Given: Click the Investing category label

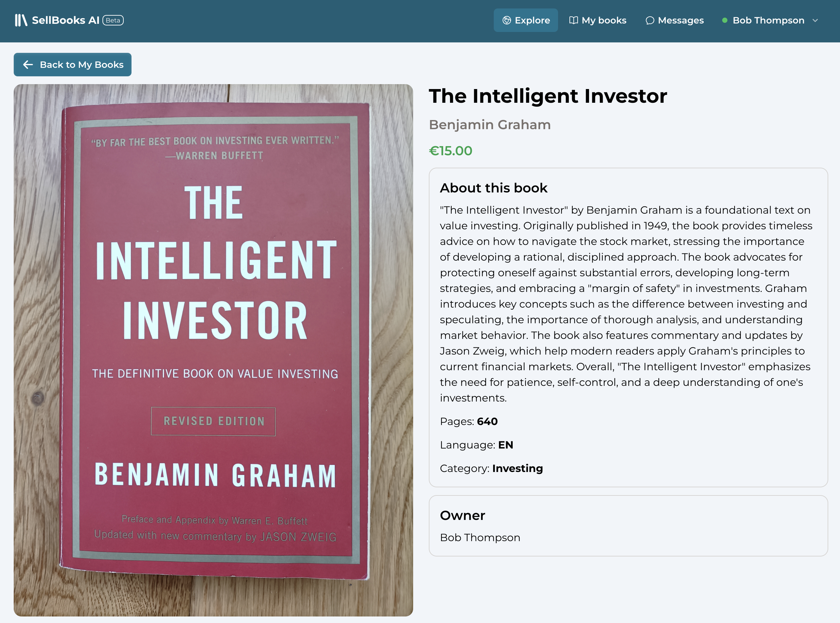Looking at the screenshot, I should click(517, 468).
